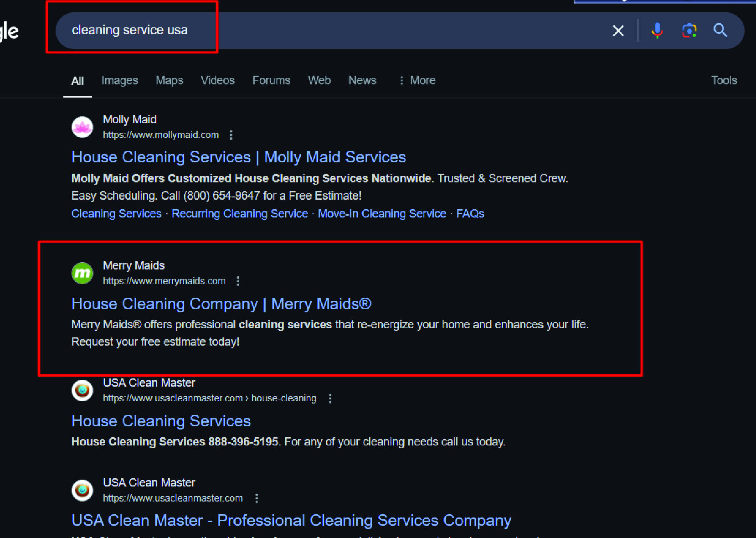
Task: Click the Merry Maids green logo icon
Action: (x=82, y=273)
